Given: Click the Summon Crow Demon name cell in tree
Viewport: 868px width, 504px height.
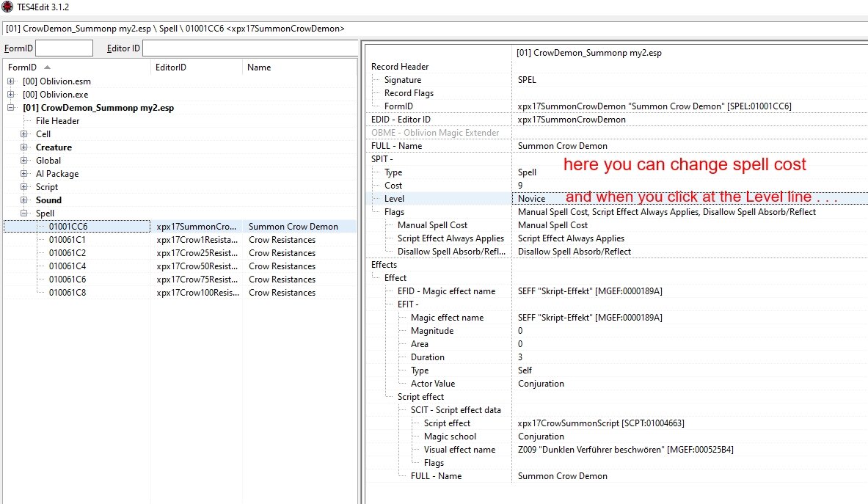Looking at the screenshot, I should pyautogui.click(x=293, y=226).
